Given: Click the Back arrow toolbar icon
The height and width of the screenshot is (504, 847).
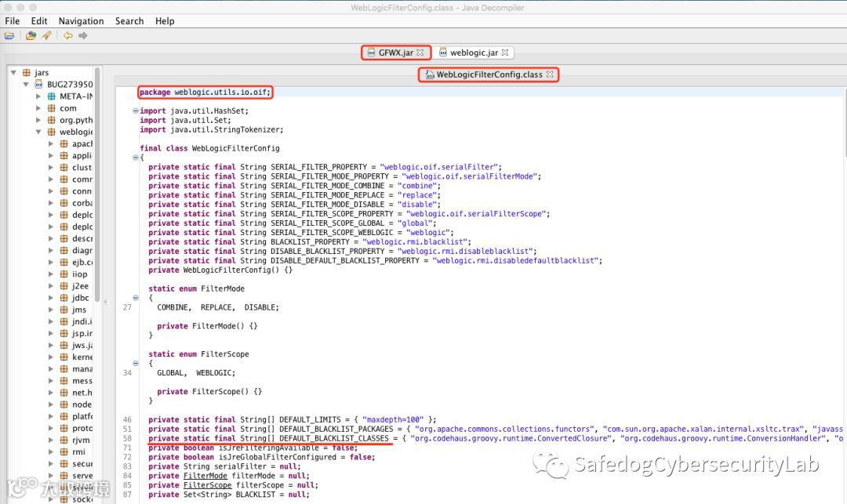Looking at the screenshot, I should (x=67, y=35).
